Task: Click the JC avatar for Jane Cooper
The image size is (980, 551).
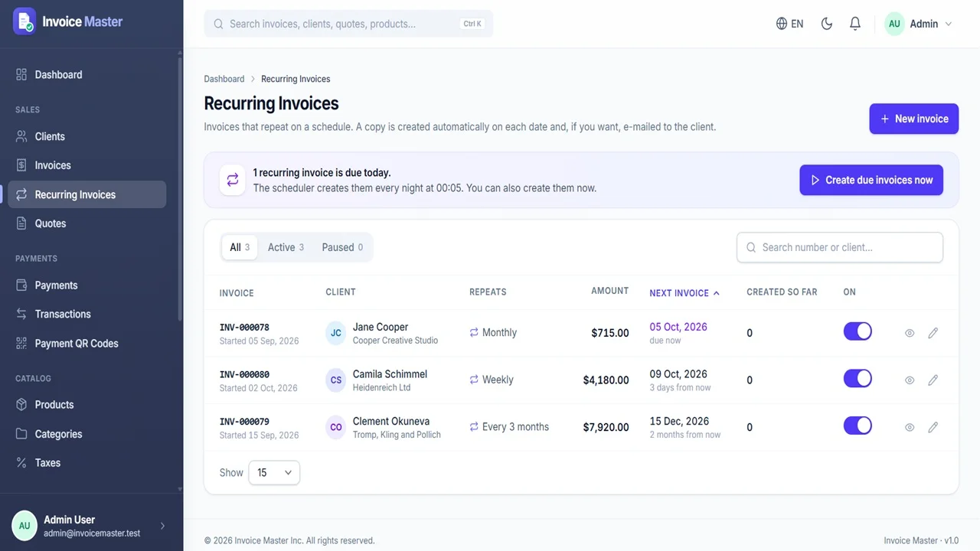Action: pos(336,333)
